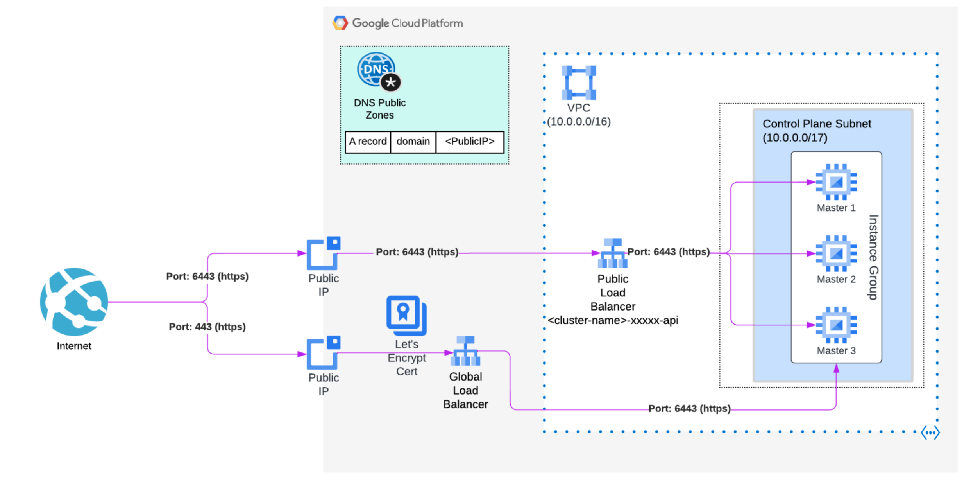Select the Let's Encrypt Cert icon
The height and width of the screenshot is (492, 980).
[x=406, y=315]
